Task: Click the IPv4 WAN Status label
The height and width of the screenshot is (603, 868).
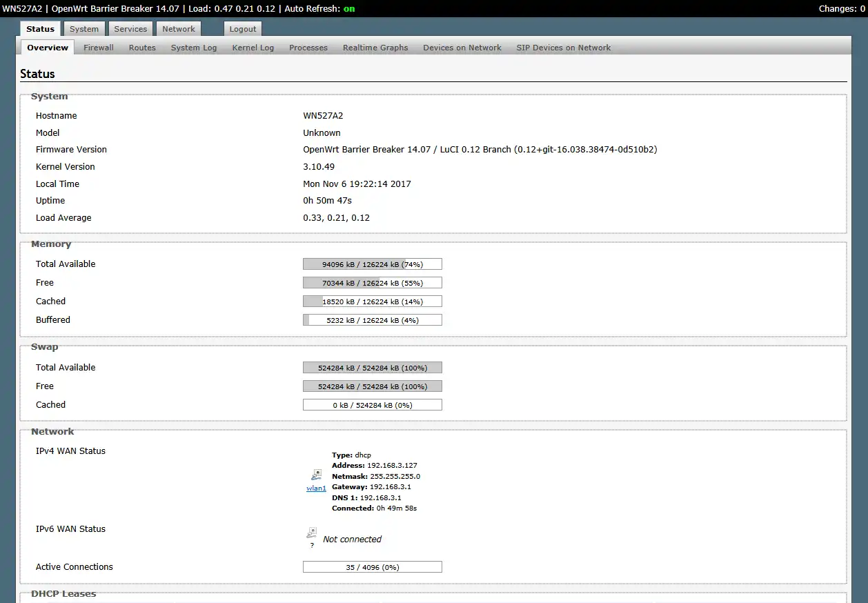Action: point(70,451)
